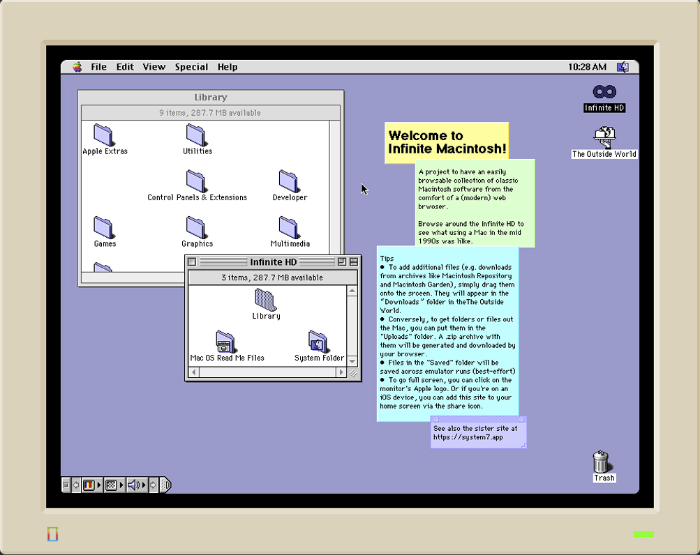Open the View menu

click(154, 67)
